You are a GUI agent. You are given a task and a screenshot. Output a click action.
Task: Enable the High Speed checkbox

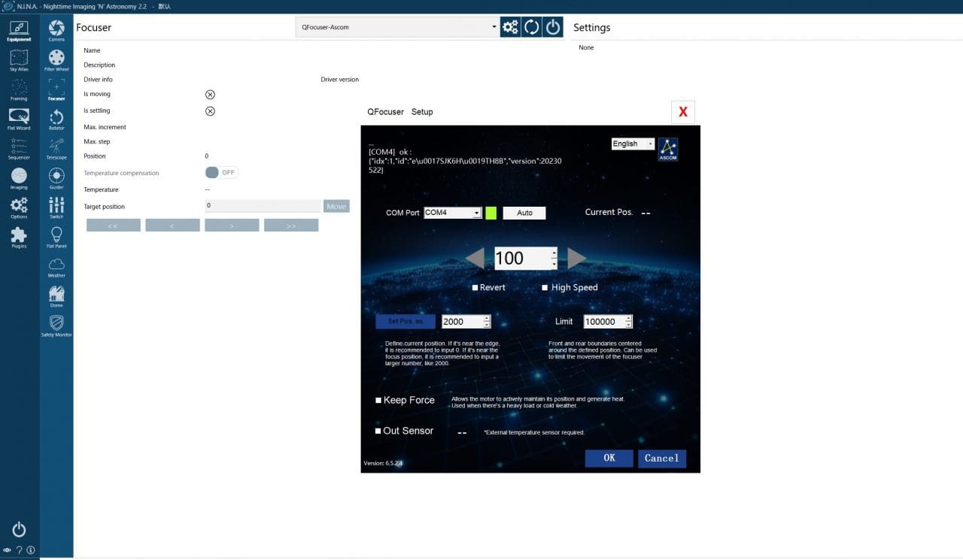pos(545,288)
